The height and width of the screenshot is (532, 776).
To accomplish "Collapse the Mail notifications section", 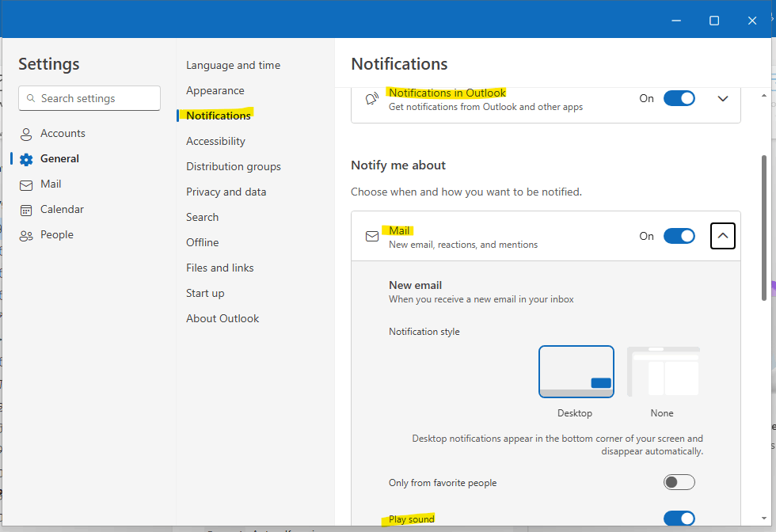I will coord(722,236).
